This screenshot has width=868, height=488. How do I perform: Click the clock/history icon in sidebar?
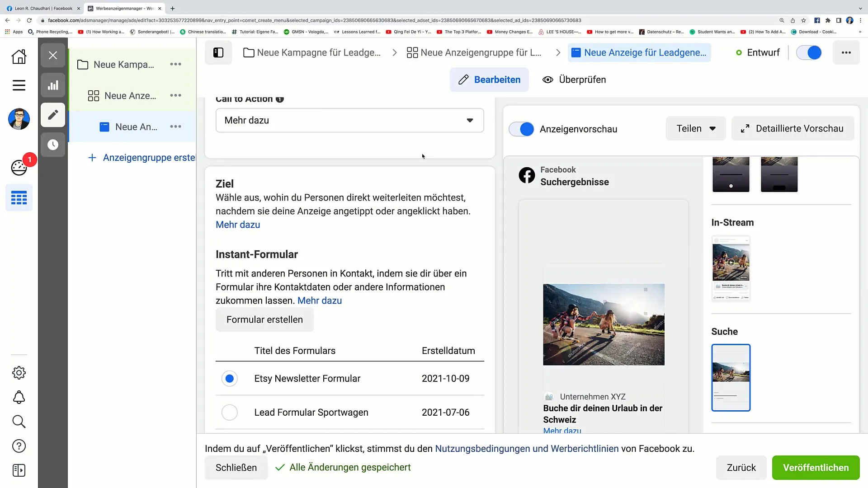(52, 145)
